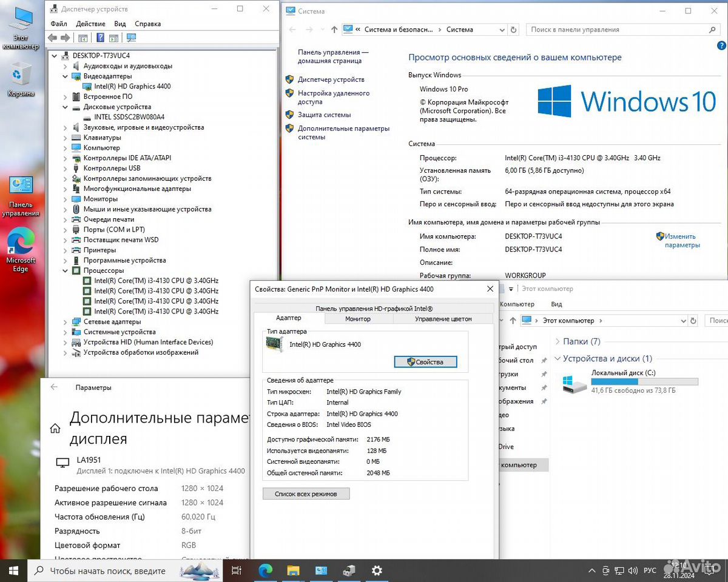This screenshot has height=582, width=728.
Task: Click Forward arrow in Device Manager toolbar
Action: 64,38
